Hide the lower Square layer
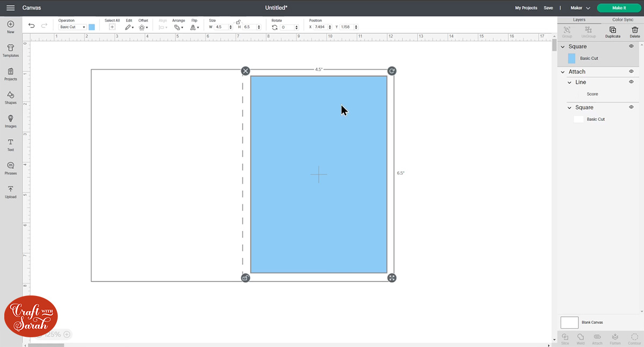The height and width of the screenshot is (347, 644). [x=631, y=107]
